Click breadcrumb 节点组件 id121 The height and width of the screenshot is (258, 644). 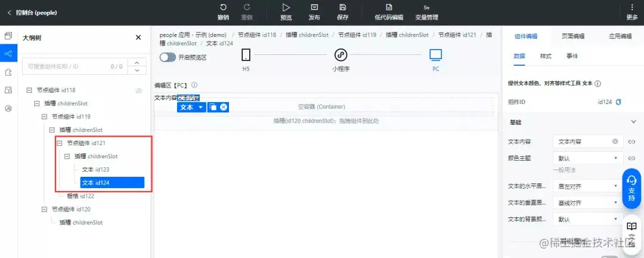457,35
